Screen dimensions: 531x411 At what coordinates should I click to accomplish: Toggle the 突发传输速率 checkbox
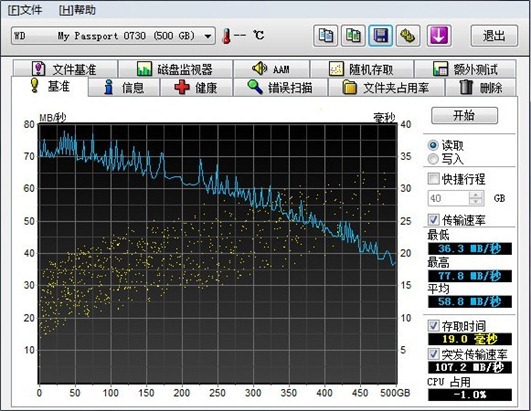pyautogui.click(x=433, y=354)
